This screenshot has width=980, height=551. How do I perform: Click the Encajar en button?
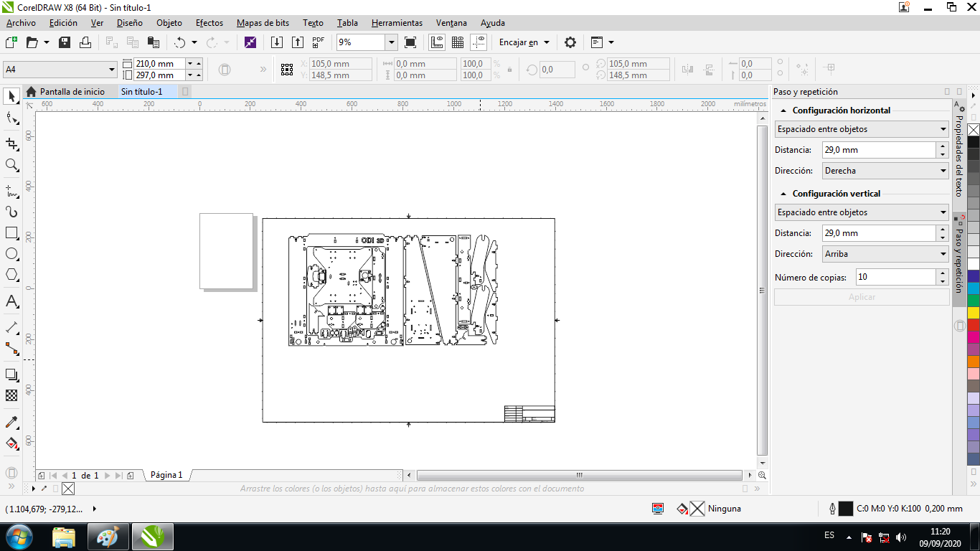(524, 42)
